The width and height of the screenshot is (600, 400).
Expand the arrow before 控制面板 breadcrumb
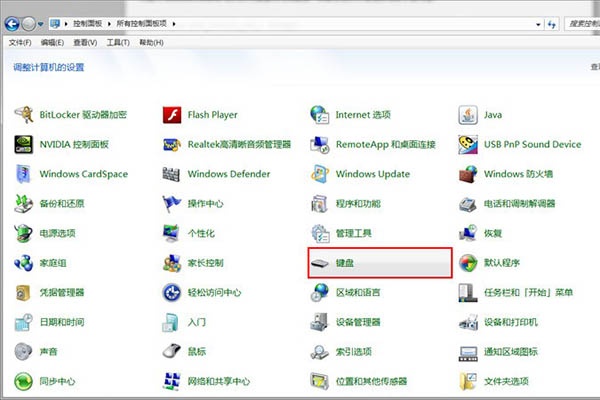66,24
